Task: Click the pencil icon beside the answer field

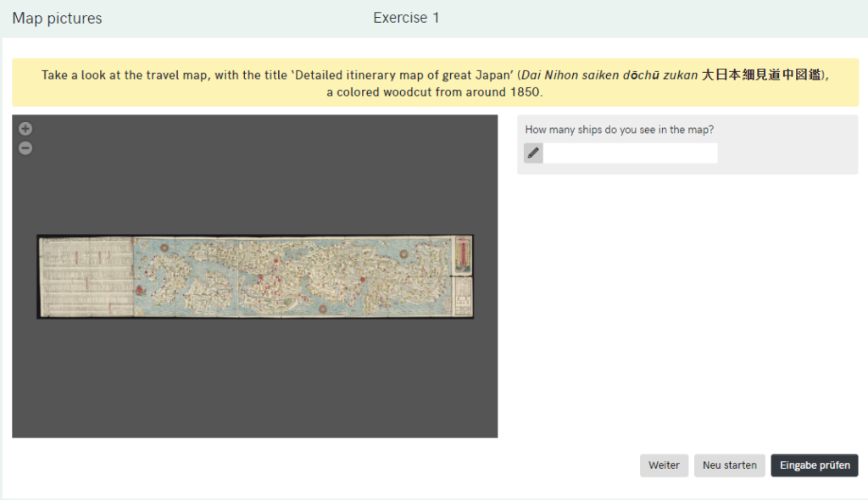Action: pyautogui.click(x=533, y=153)
